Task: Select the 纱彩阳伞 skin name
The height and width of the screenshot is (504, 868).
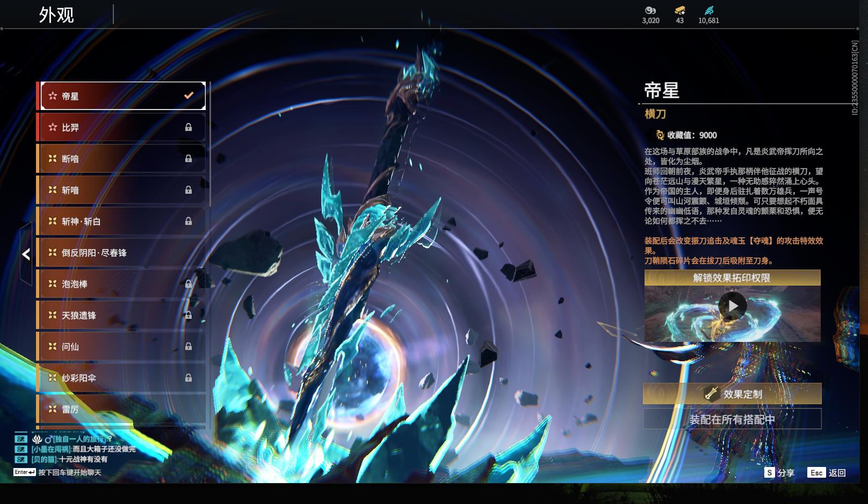Action: pyautogui.click(x=79, y=378)
